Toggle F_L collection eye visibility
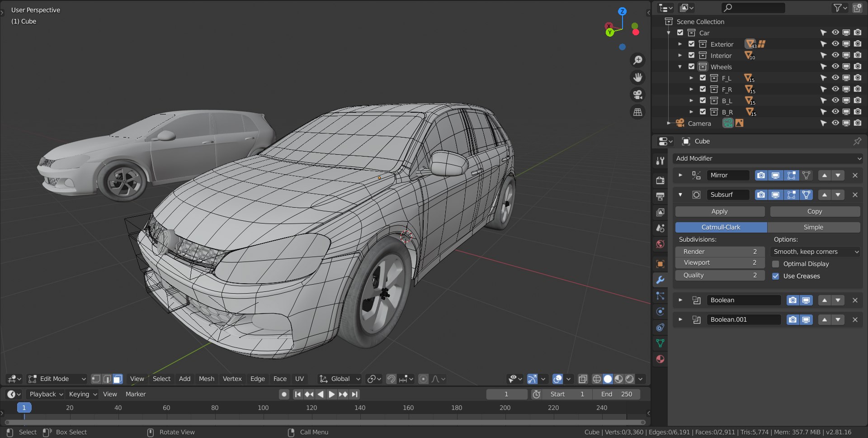The height and width of the screenshot is (438, 868). pyautogui.click(x=835, y=78)
